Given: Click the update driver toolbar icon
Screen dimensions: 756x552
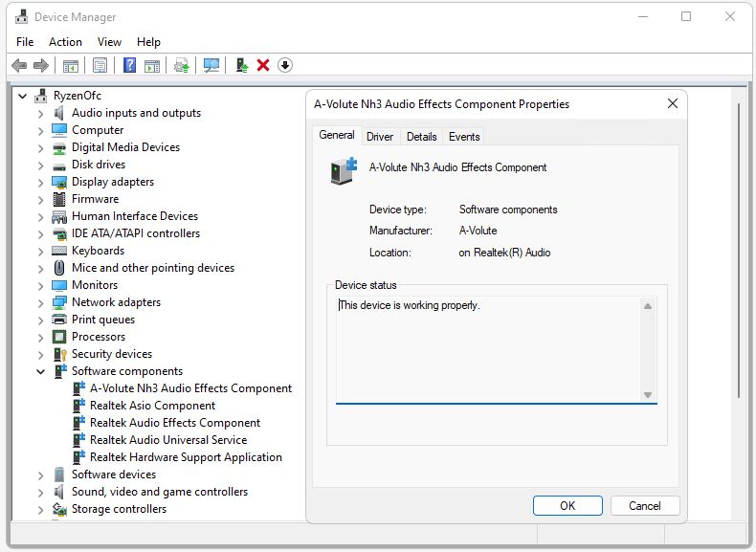Looking at the screenshot, I should [x=182, y=65].
